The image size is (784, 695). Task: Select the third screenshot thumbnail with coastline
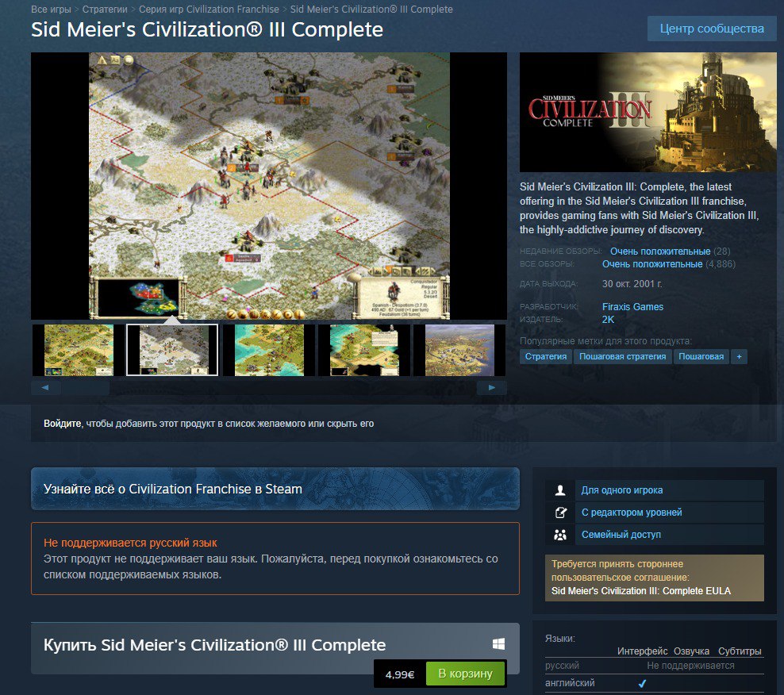coord(269,350)
